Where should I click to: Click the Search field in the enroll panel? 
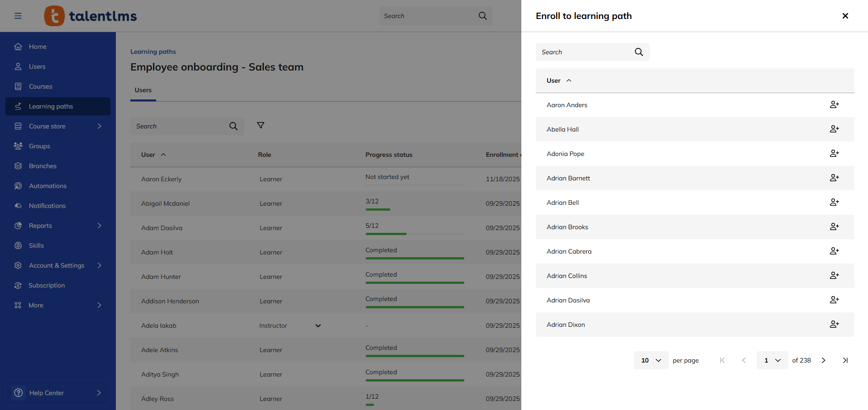tap(584, 52)
